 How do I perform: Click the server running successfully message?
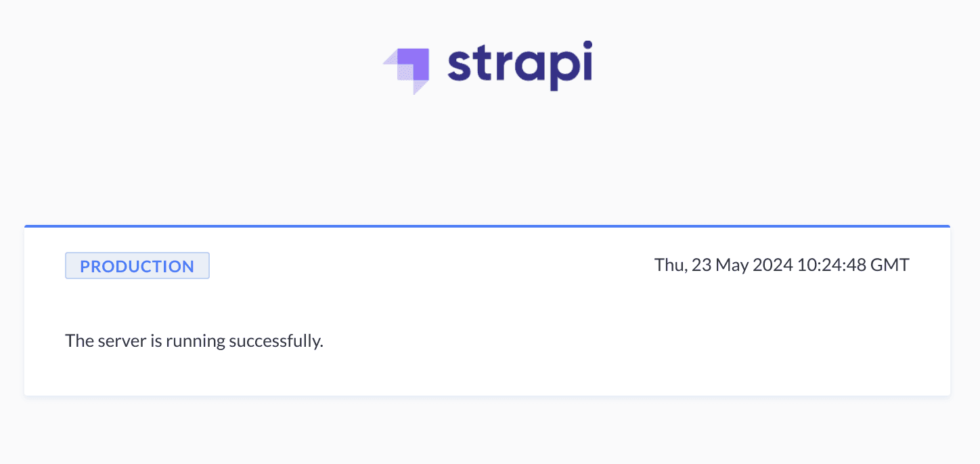point(194,340)
